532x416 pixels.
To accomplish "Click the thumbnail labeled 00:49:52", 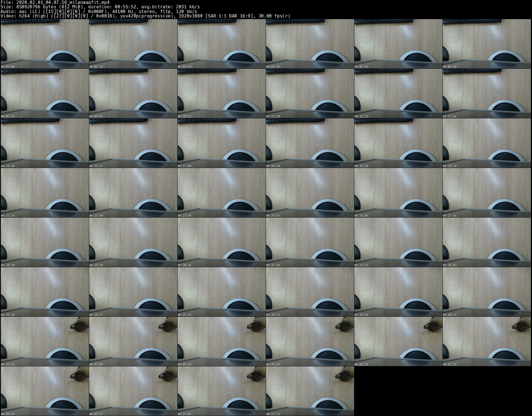I will point(133,391).
